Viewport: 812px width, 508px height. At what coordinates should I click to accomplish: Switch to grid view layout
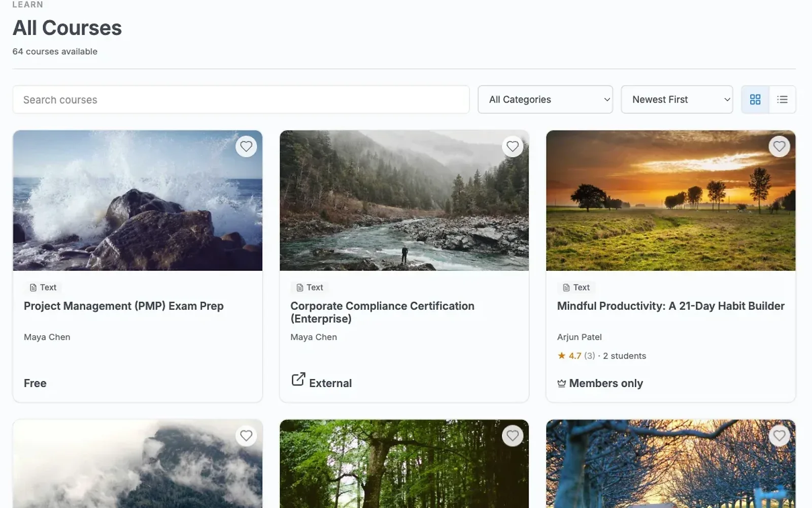tap(755, 100)
